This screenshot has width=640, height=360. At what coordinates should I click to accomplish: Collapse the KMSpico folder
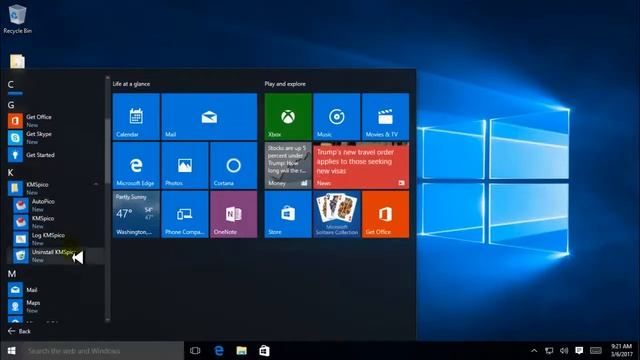pyautogui.click(x=55, y=188)
